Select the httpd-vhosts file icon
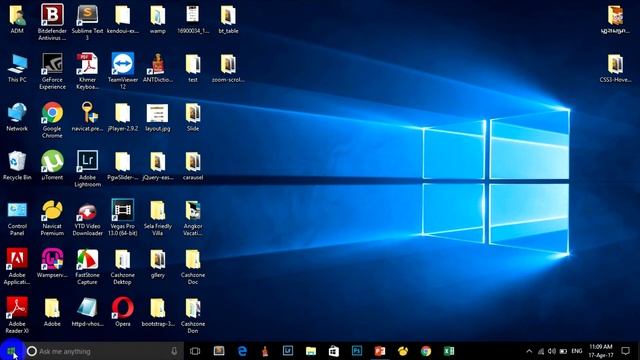Viewport: 640px width, 360px height. click(x=87, y=312)
